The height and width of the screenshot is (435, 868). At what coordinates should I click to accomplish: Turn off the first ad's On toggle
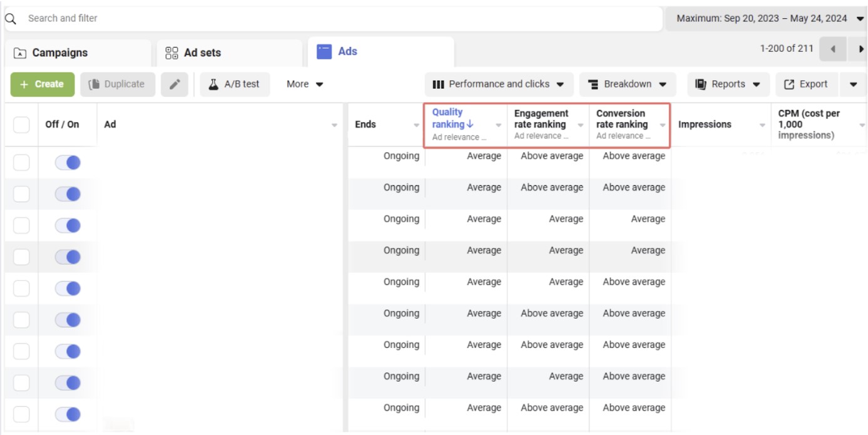67,161
